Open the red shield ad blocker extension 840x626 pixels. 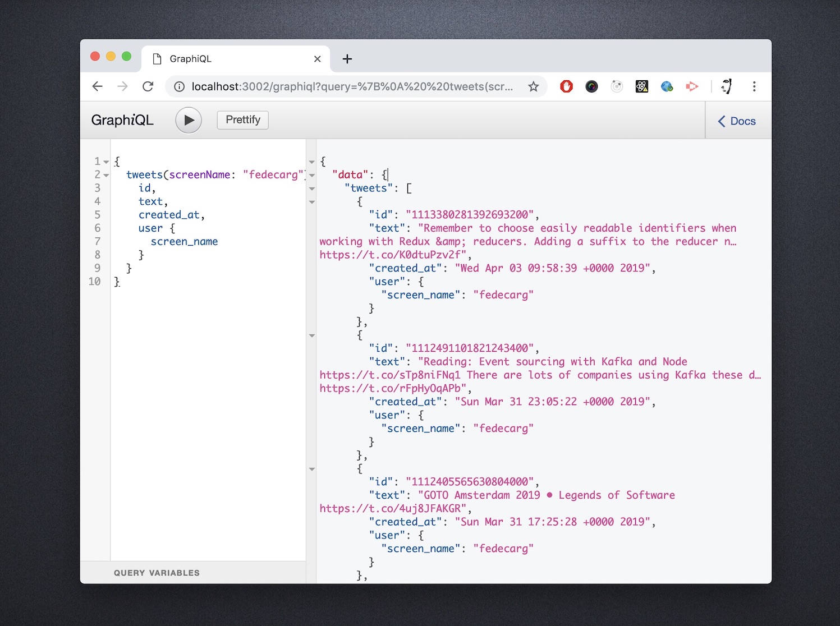click(567, 86)
